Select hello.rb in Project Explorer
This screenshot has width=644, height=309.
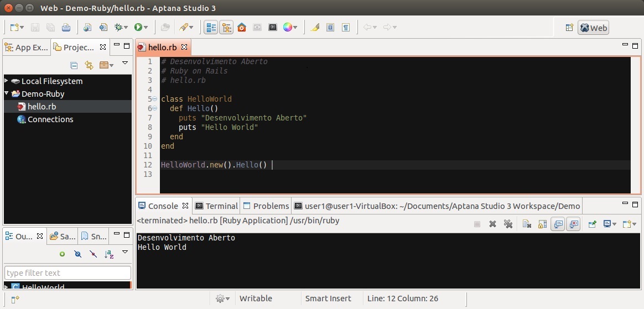[x=41, y=107]
